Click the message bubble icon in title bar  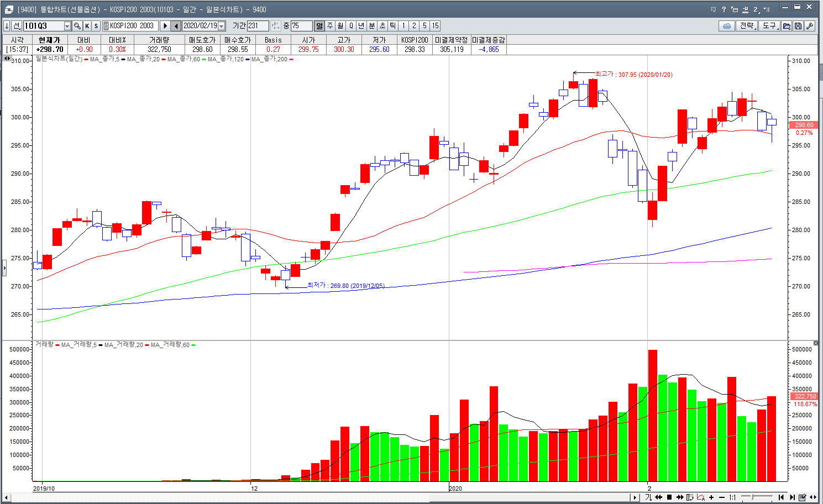coord(714,9)
